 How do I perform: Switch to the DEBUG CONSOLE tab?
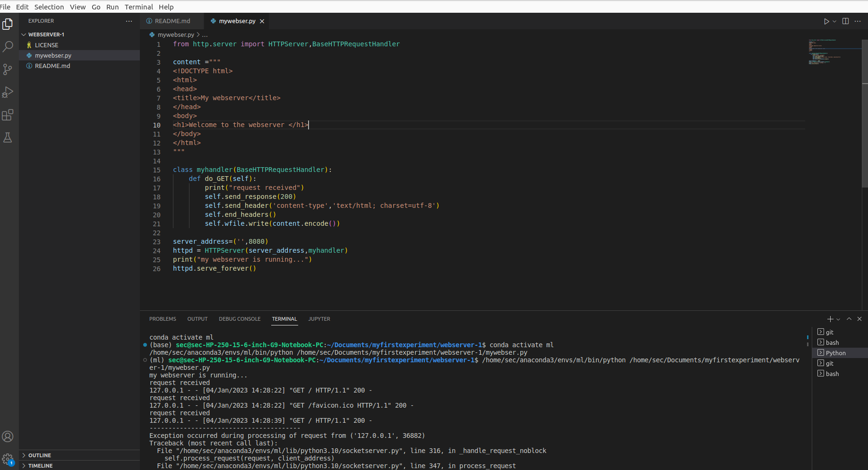[240, 319]
